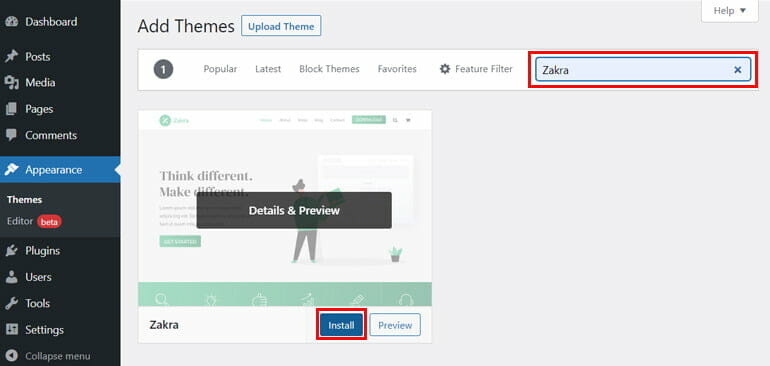This screenshot has width=770, height=366.
Task: Open the Feature Filter options
Action: coord(476,69)
